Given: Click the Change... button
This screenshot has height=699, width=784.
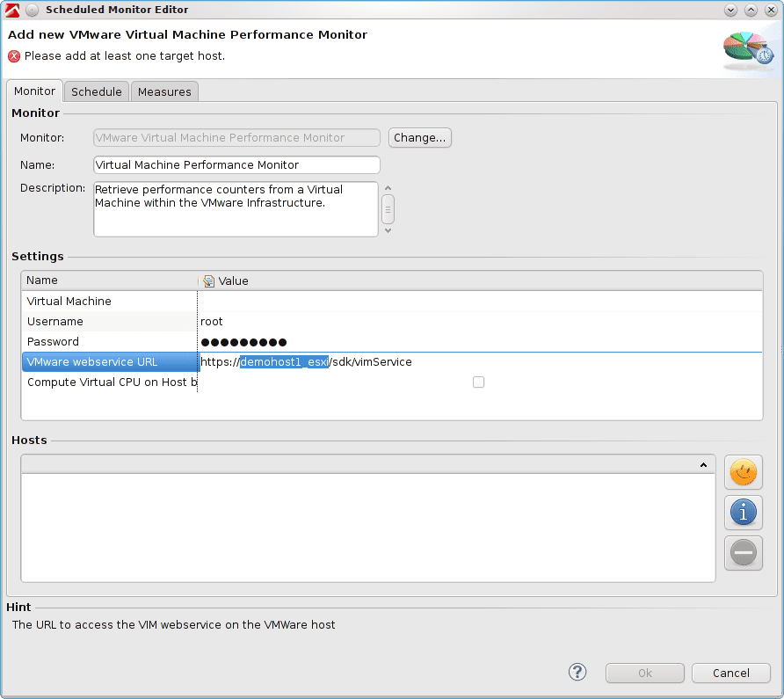Looking at the screenshot, I should coord(420,137).
